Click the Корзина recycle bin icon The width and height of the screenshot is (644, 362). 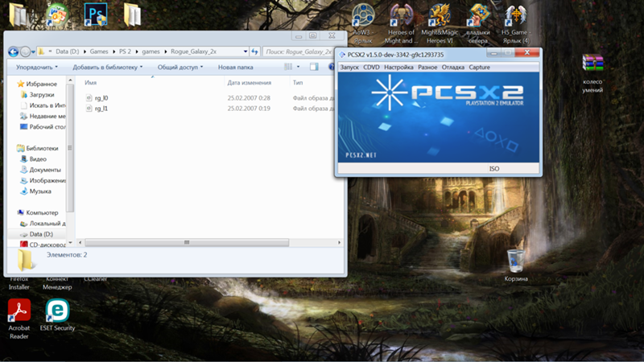516,261
